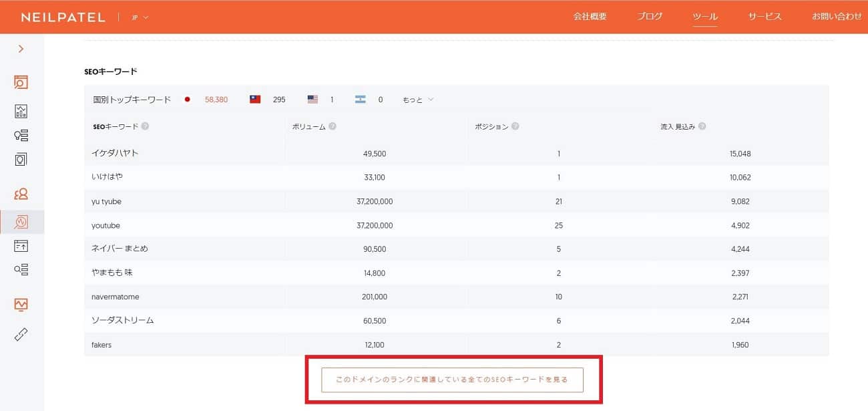Open the JP language dropdown

140,17
